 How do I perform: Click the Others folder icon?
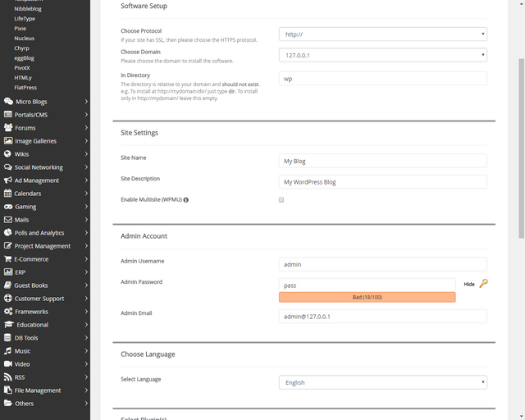tap(8, 404)
